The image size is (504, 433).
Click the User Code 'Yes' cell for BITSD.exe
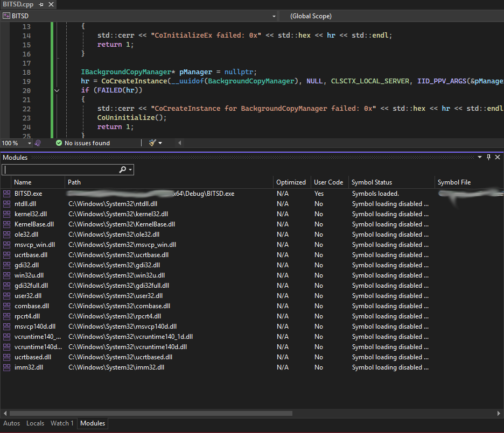[319, 194]
